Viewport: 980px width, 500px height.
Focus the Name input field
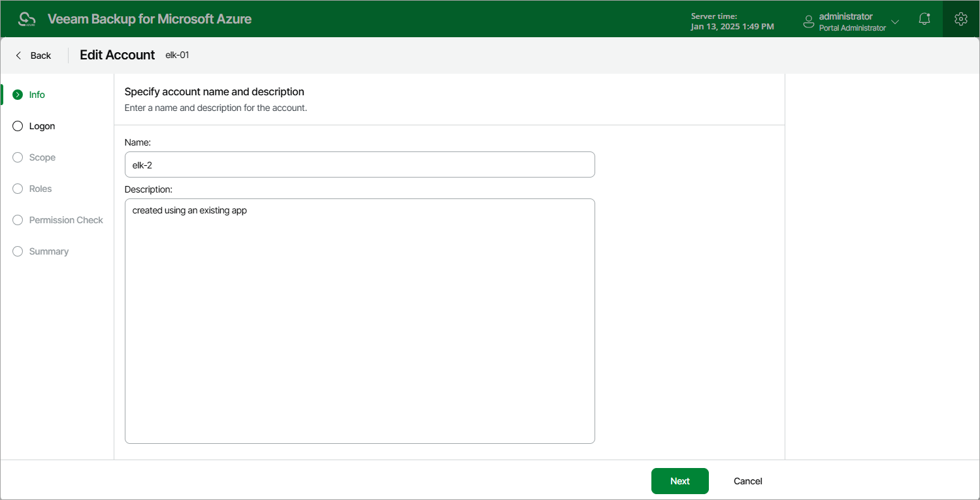360,164
